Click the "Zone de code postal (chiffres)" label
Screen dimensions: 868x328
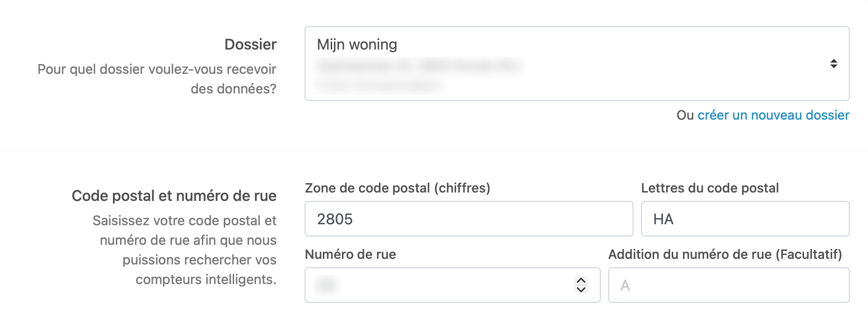[398, 188]
